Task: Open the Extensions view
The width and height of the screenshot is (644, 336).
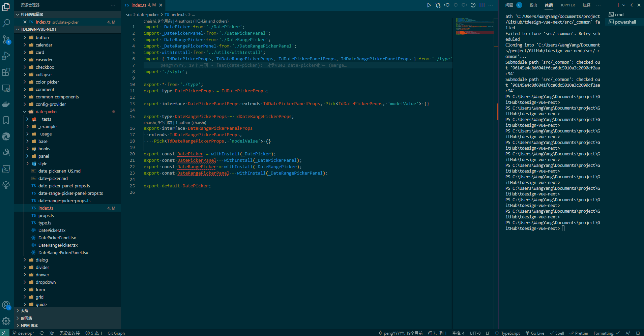Action: [6, 72]
